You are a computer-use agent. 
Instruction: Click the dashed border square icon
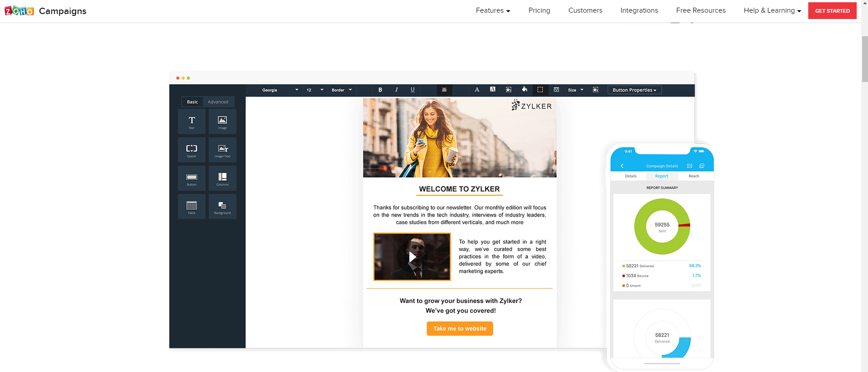[540, 90]
